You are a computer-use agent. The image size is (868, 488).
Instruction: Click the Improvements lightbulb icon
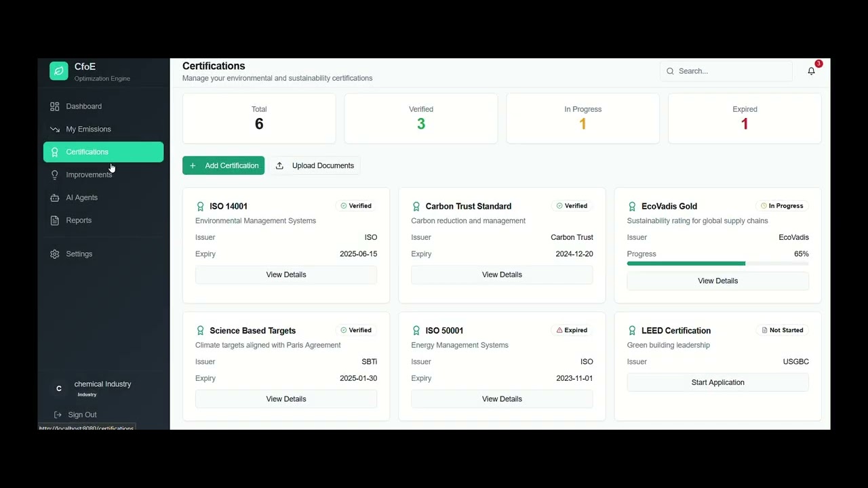55,175
